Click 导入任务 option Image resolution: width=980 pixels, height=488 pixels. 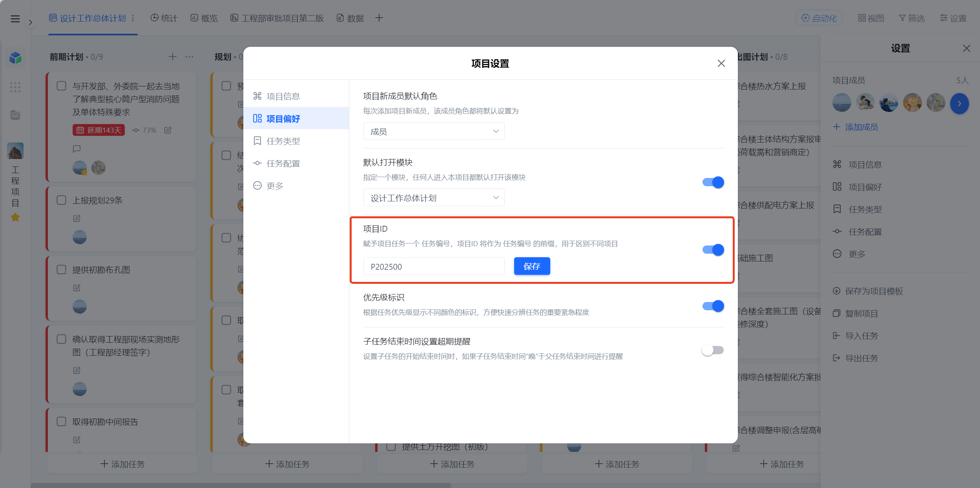pyautogui.click(x=856, y=336)
